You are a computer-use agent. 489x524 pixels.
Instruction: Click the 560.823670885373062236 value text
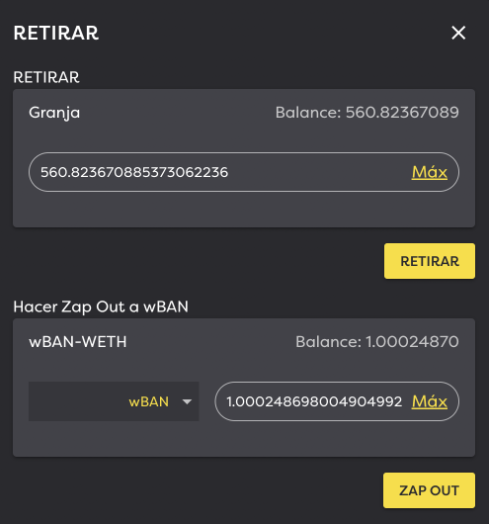[134, 172]
